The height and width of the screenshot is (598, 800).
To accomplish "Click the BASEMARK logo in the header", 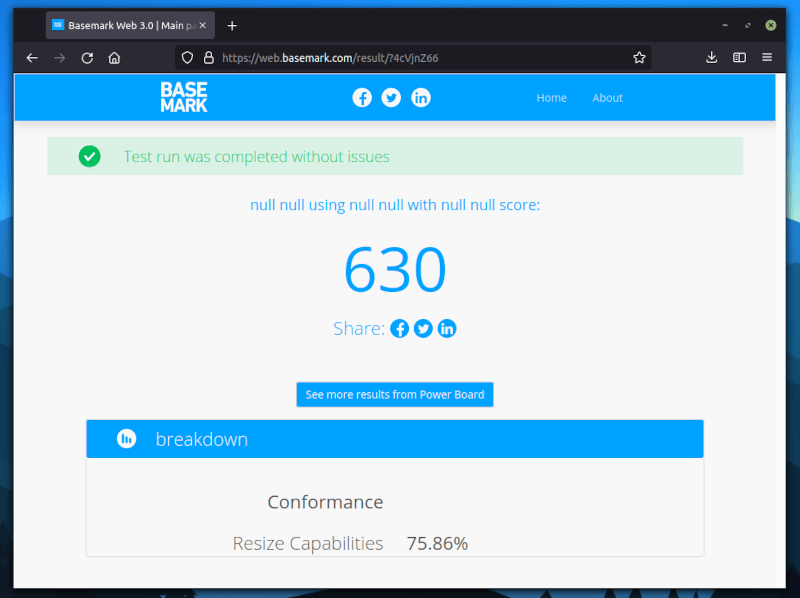I will tap(184, 97).
